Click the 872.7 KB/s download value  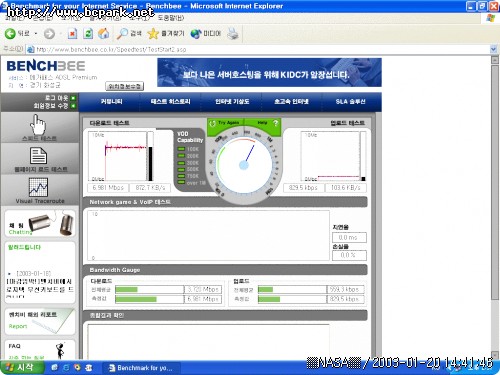tap(150, 188)
